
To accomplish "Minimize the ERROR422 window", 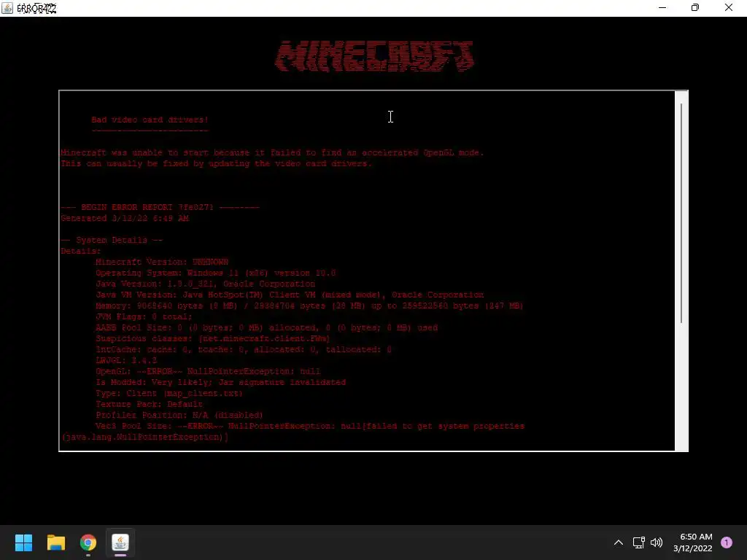I will pyautogui.click(x=662, y=7).
